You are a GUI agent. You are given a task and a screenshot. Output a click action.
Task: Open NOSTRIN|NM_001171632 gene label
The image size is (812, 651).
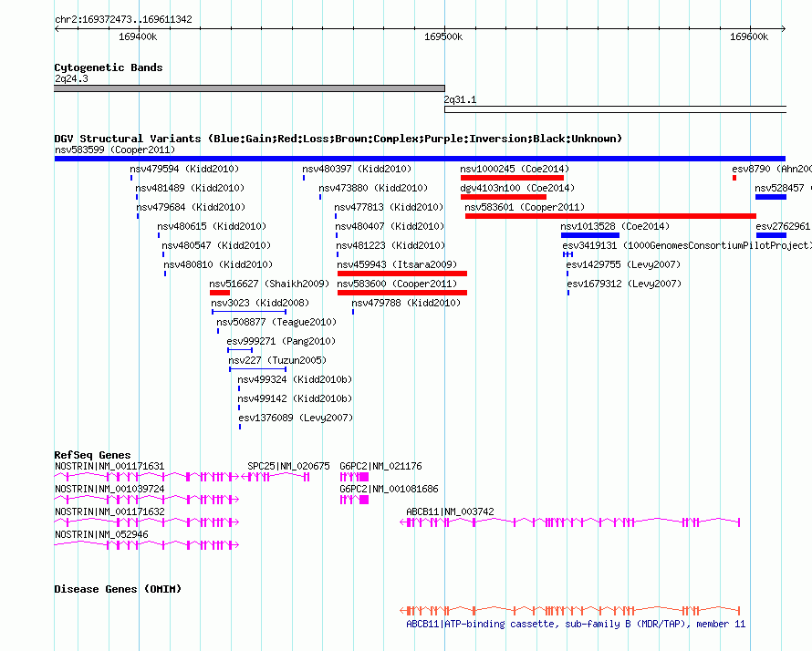[109, 511]
